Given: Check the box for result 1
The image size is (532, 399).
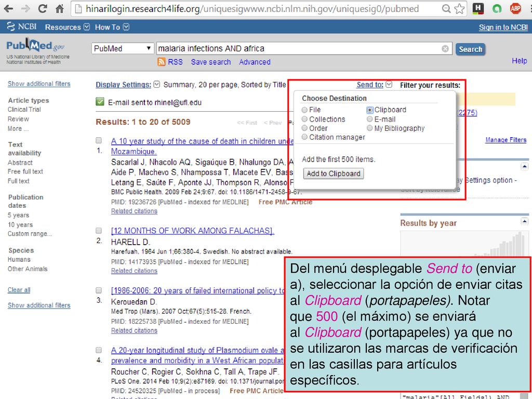Looking at the screenshot, I should pos(99,140).
